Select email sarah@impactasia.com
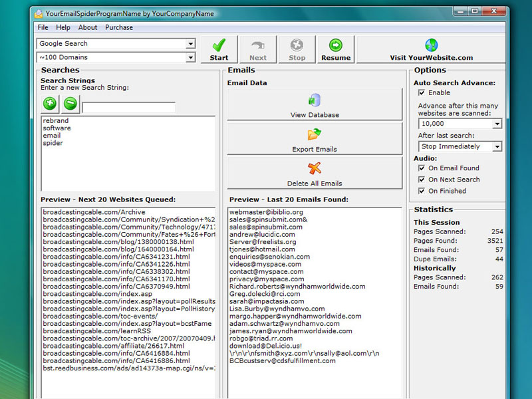The width and height of the screenshot is (532, 399). (267, 301)
